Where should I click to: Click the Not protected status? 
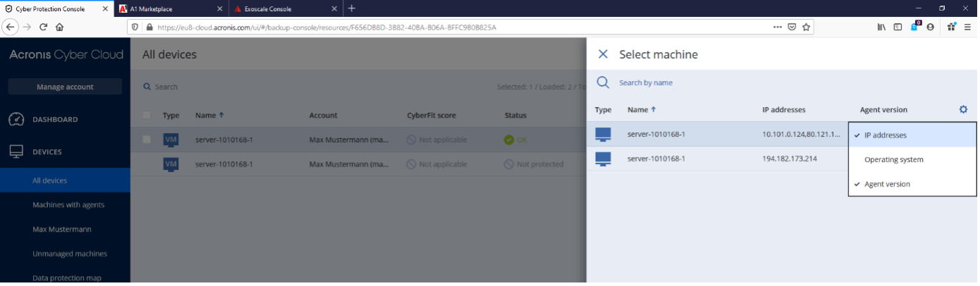coord(534,164)
